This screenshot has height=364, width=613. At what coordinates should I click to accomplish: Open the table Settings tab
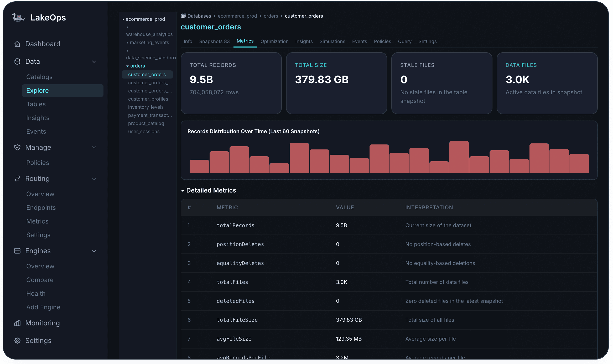[427, 41]
